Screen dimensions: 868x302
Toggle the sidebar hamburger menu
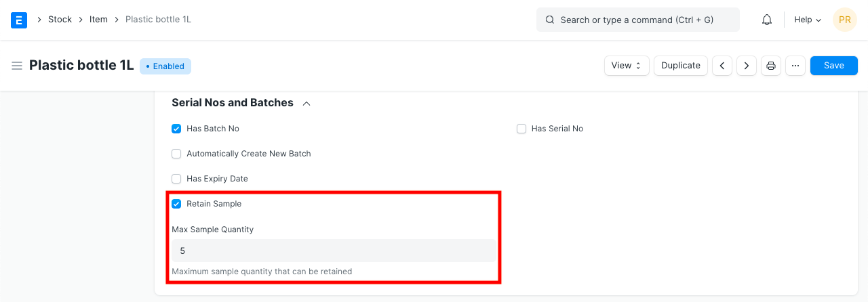pos(17,66)
